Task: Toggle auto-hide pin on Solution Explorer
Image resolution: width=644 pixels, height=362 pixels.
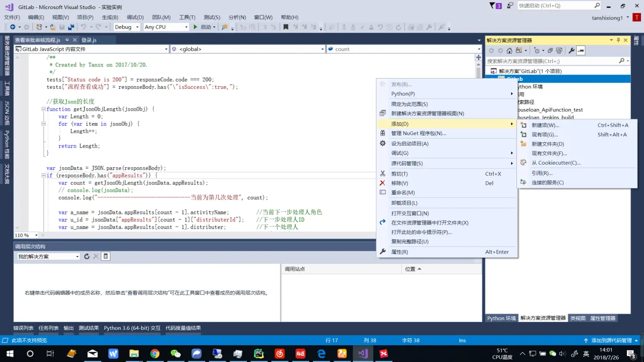Action: [618, 40]
